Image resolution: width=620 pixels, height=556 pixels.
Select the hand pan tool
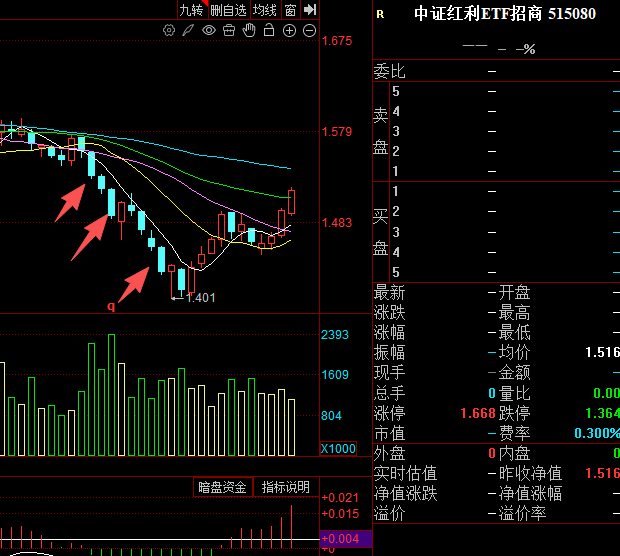[x=249, y=30]
